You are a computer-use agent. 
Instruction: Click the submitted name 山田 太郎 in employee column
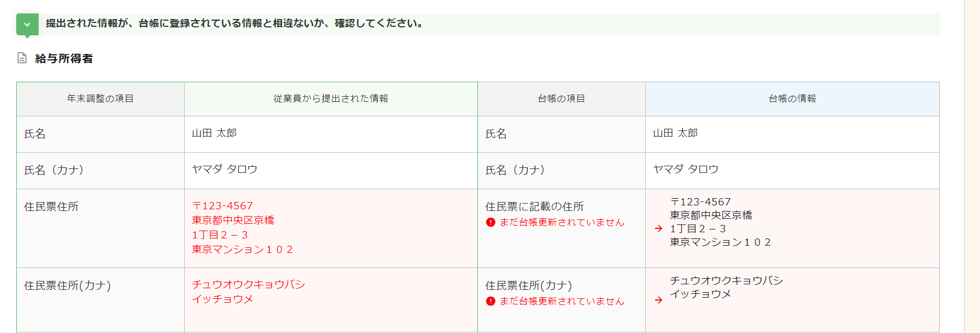coord(214,133)
